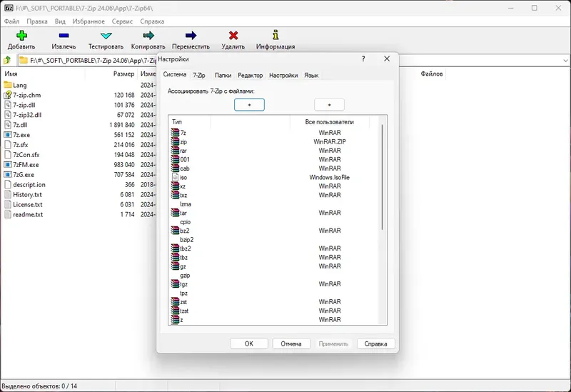This screenshot has width=571, height=392.
Task: Click WinRAR icon of rar type
Action: pos(175,150)
